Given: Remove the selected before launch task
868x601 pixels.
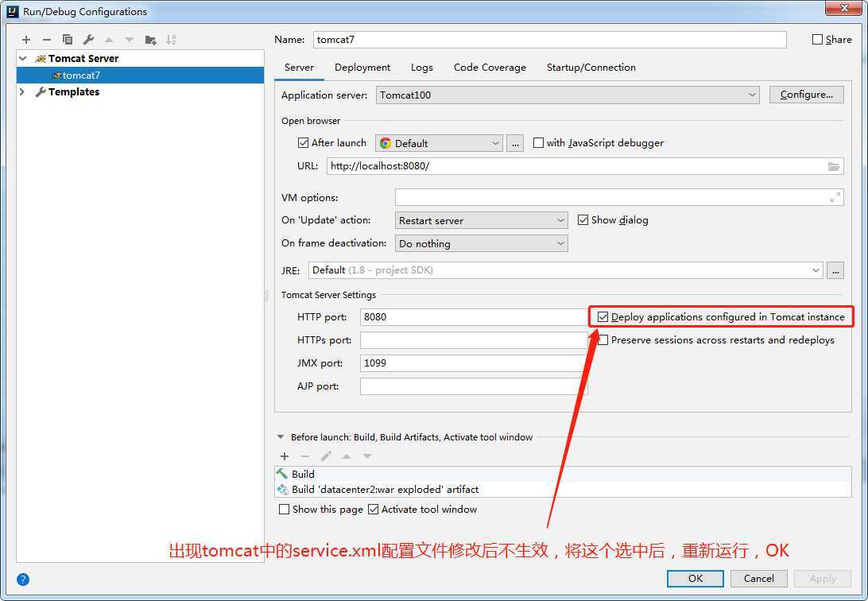Looking at the screenshot, I should (305, 456).
